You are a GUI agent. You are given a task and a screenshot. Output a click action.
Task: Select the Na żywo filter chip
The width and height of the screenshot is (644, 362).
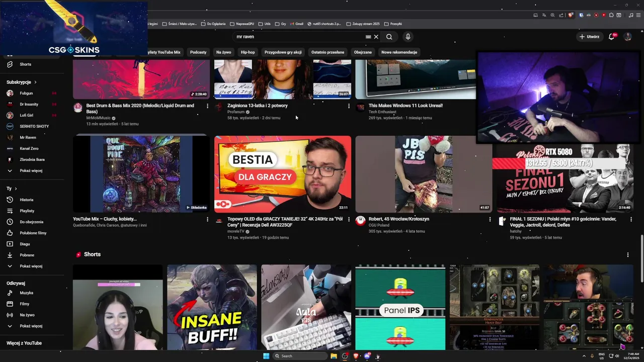point(223,52)
